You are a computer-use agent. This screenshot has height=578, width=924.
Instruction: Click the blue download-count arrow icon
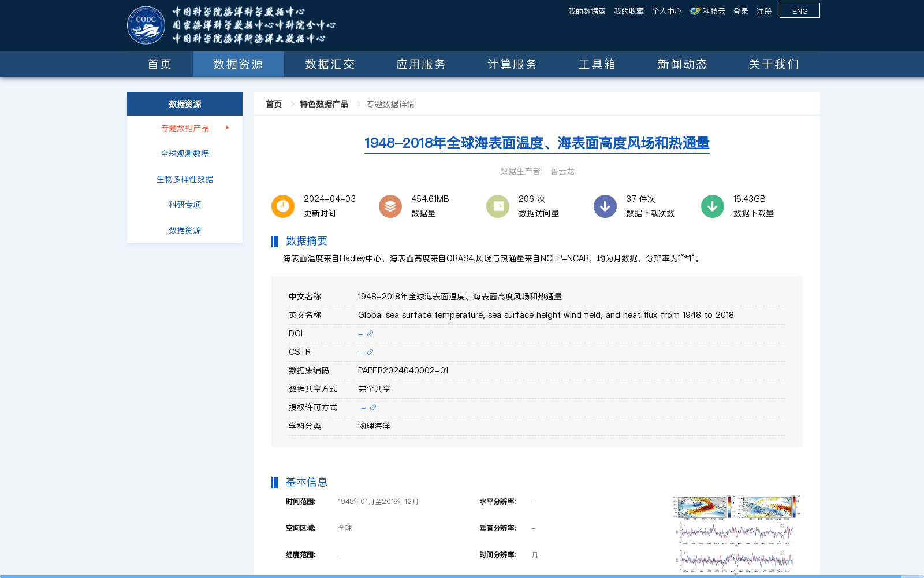pyautogui.click(x=605, y=206)
